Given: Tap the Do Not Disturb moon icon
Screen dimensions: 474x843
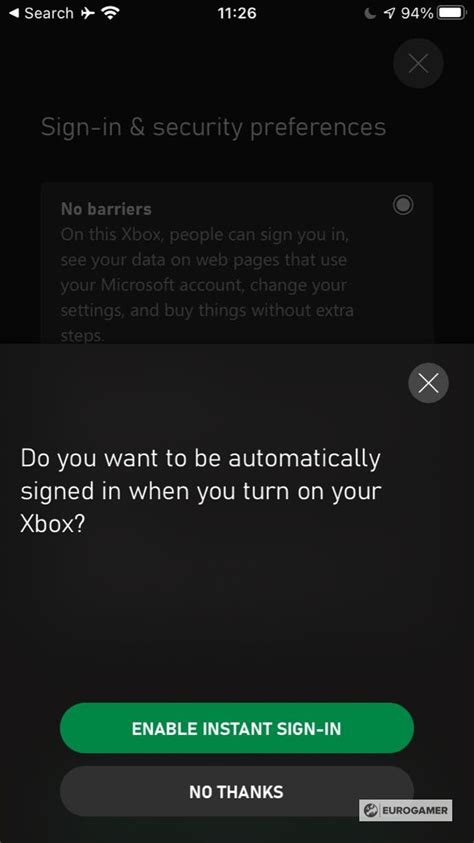Looking at the screenshot, I should tap(370, 14).
